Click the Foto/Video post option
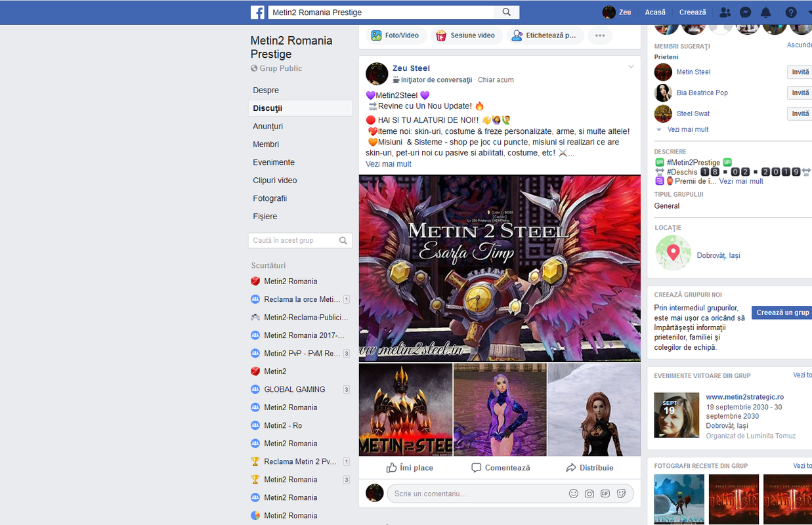Viewport: 812px width, 525px height. (395, 35)
